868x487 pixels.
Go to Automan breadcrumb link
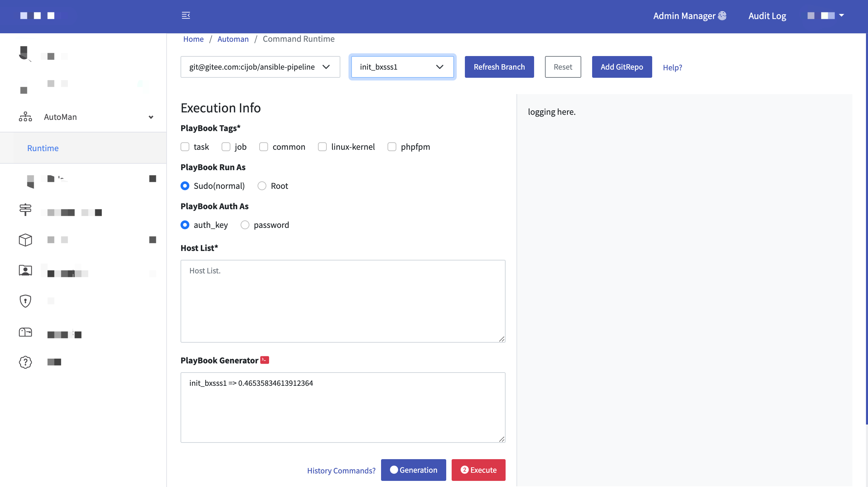click(233, 39)
